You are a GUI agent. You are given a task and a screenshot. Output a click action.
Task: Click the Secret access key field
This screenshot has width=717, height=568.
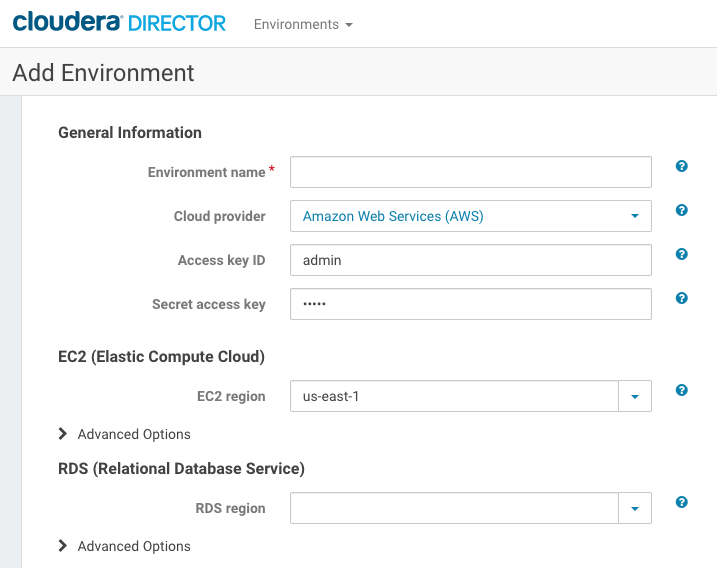(x=471, y=304)
